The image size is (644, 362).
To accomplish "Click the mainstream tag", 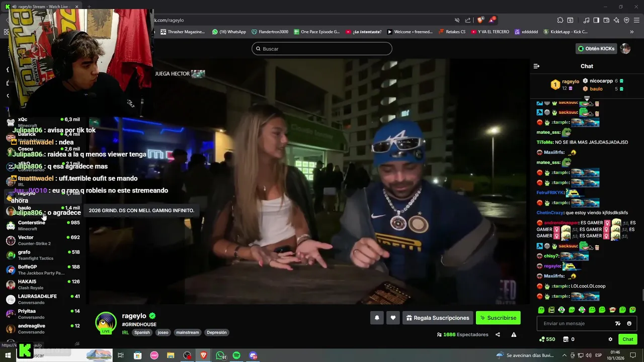I will point(188,332).
